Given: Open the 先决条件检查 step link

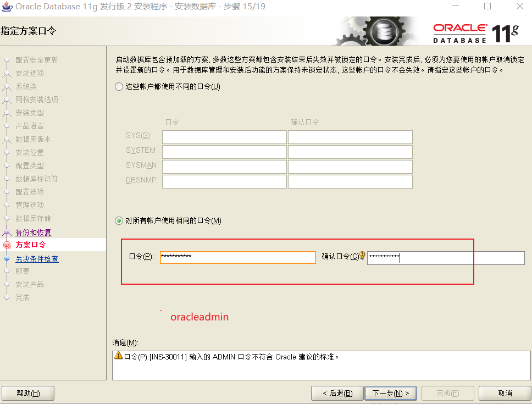Looking at the screenshot, I should (37, 259).
